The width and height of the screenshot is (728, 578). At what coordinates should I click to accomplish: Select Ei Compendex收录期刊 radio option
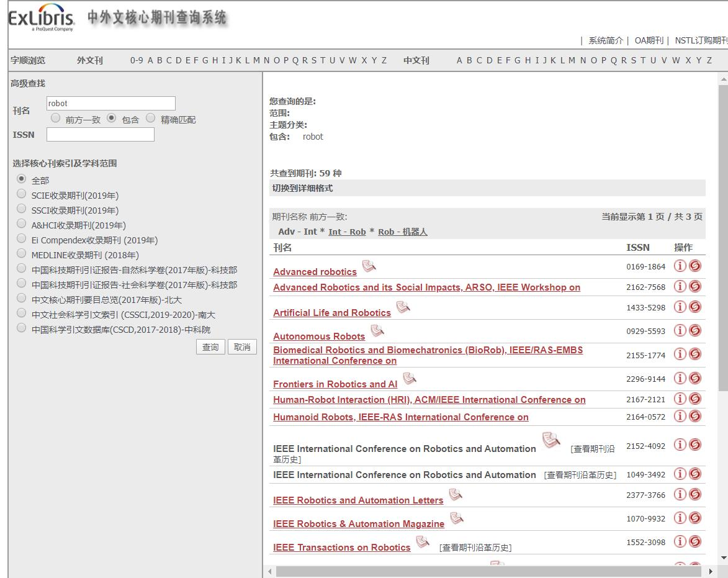[21, 238]
